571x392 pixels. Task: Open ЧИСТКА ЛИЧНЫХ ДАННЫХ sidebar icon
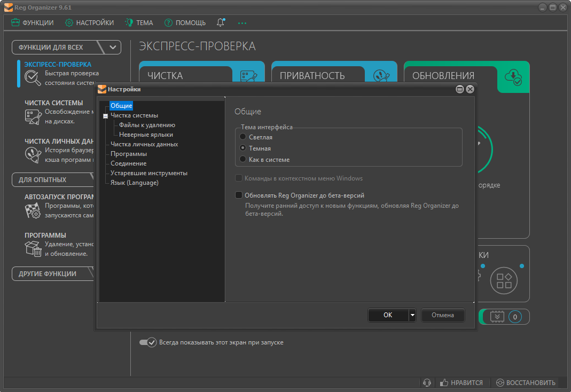33,155
